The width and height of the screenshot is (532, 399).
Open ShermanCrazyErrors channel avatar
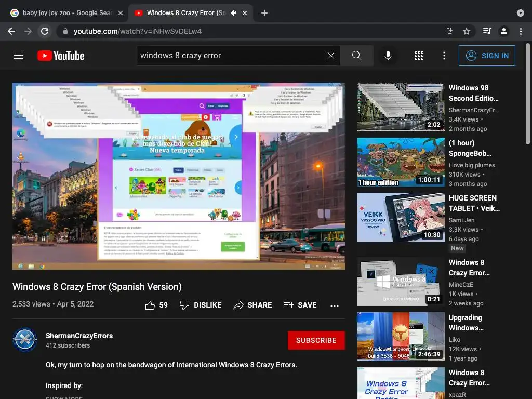pyautogui.click(x=25, y=339)
